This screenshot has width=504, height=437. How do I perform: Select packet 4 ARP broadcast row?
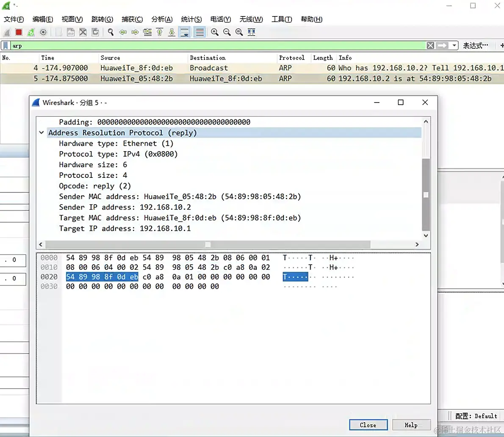tap(252, 68)
